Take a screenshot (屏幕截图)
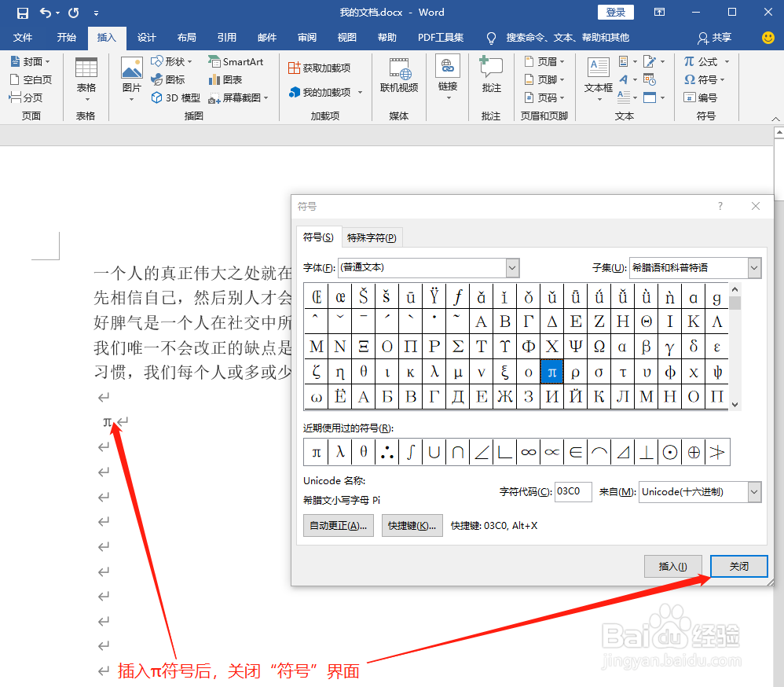 tap(239, 97)
